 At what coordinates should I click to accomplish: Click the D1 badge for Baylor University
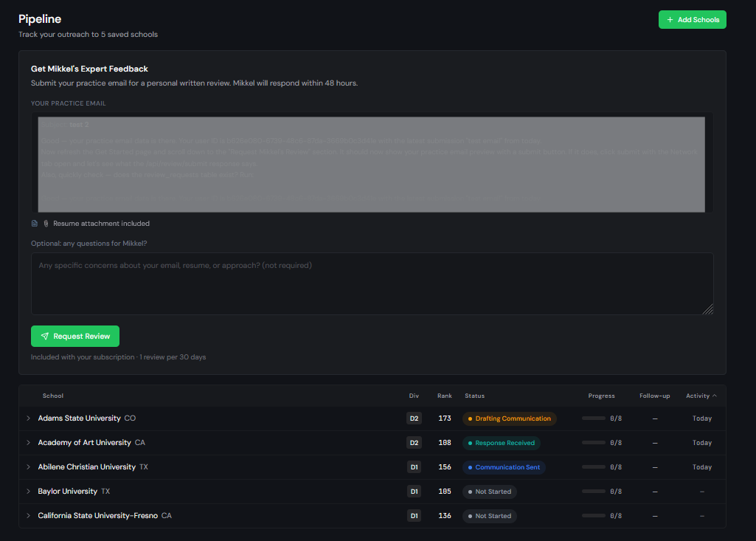pyautogui.click(x=414, y=492)
